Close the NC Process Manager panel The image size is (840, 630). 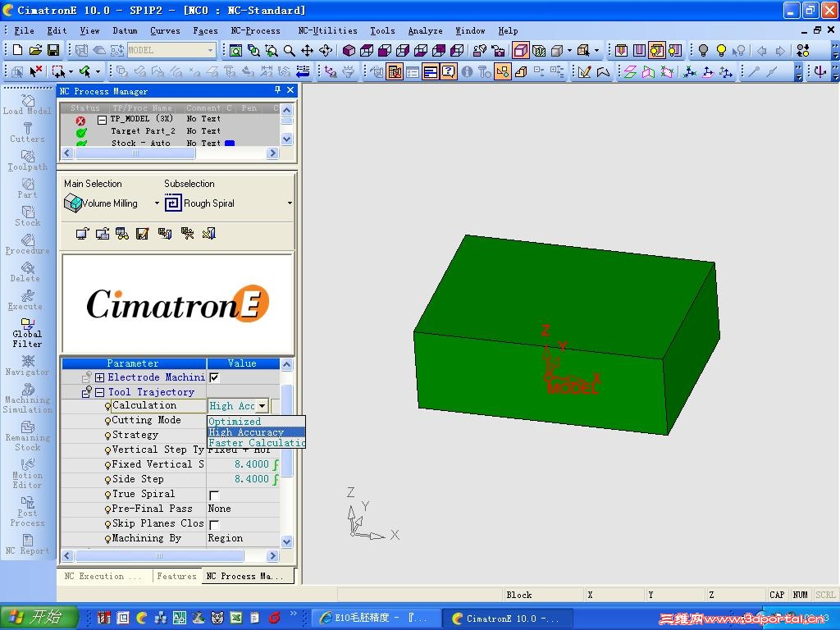point(290,90)
